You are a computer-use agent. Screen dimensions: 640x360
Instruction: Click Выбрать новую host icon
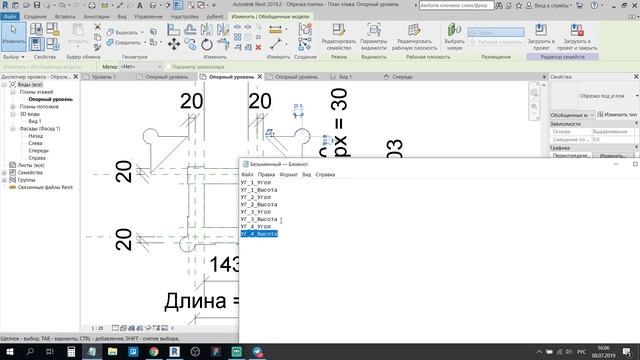coord(454,37)
